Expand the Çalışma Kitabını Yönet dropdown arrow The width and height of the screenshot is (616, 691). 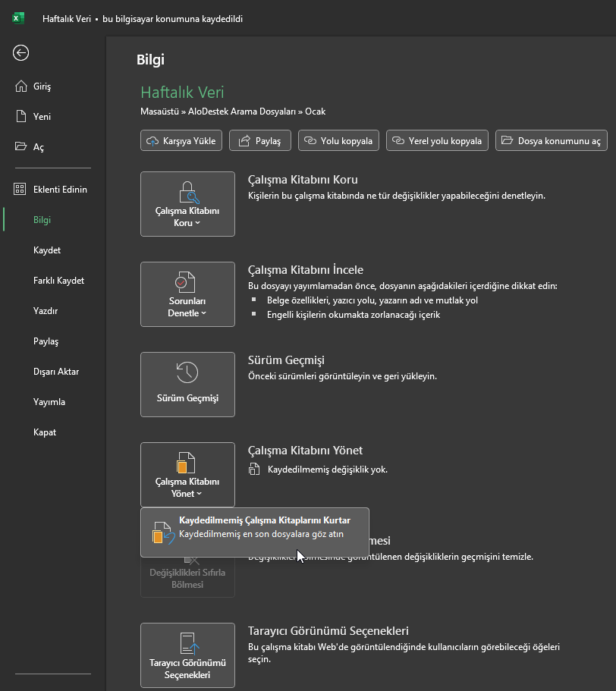[x=199, y=493]
